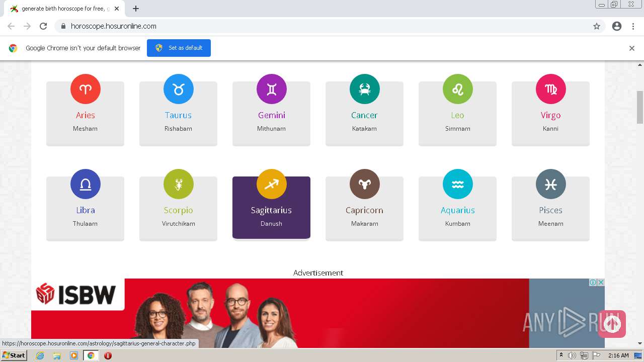Click the Scorpio scorpion icon

pos(179,184)
